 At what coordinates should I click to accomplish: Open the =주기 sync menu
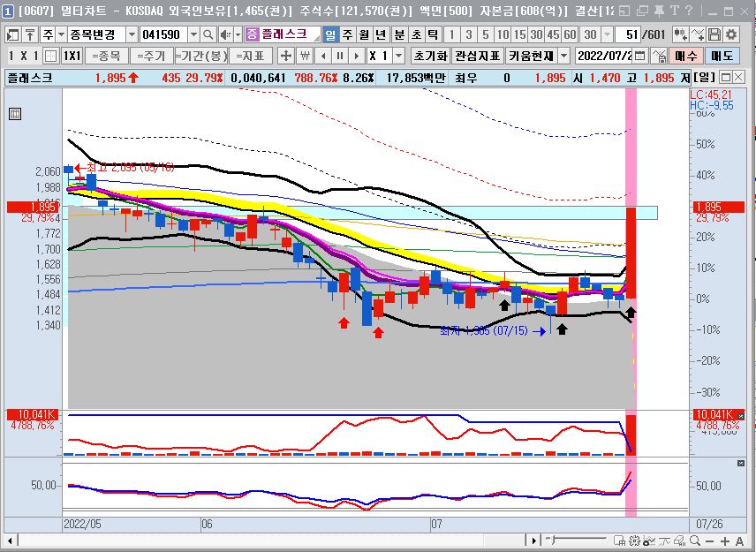coord(151,56)
